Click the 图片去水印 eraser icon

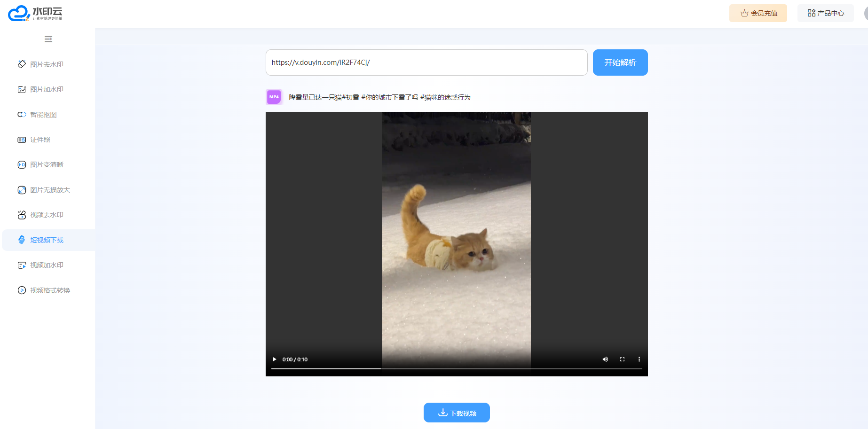tap(22, 64)
